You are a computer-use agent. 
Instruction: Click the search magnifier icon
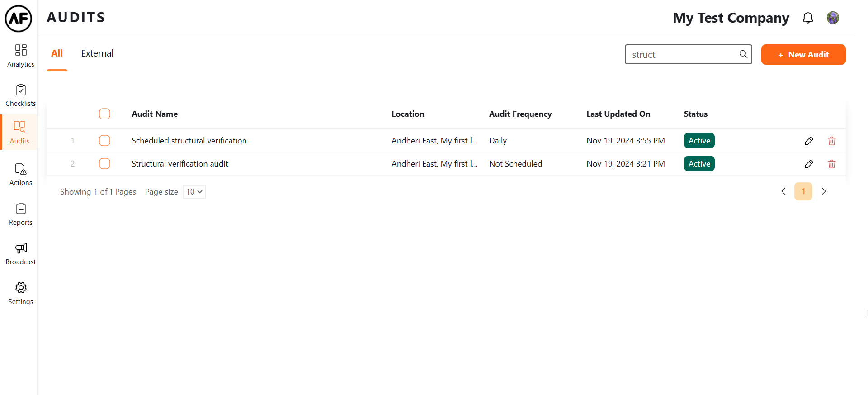tap(743, 54)
